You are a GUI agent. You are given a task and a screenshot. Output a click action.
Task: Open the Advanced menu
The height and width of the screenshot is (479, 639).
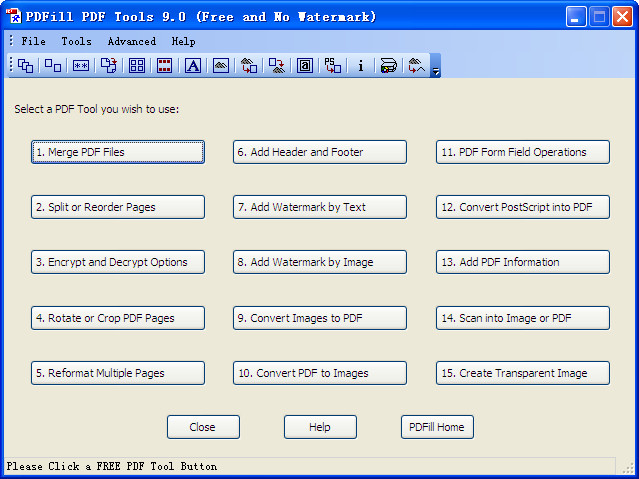(x=132, y=41)
